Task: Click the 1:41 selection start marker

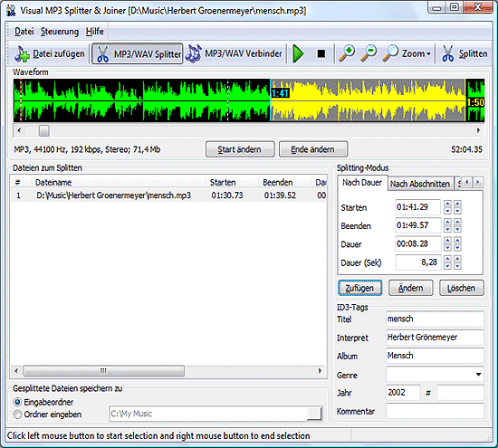Action: (x=280, y=93)
